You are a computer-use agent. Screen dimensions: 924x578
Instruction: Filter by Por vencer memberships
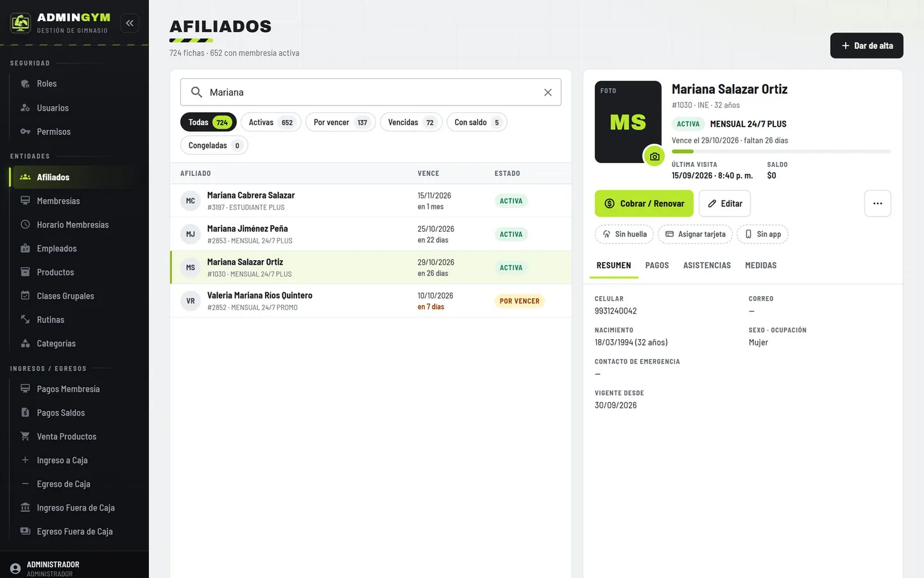pos(341,122)
